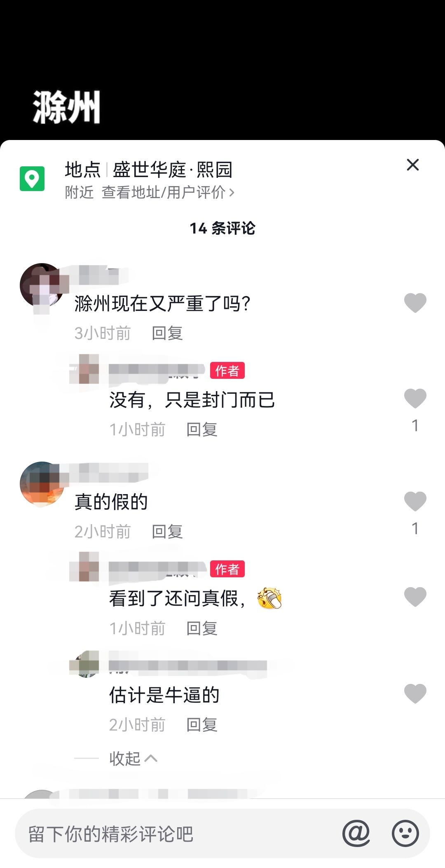Open second commenter's sunset avatar
The height and width of the screenshot is (868, 445).
(42, 484)
